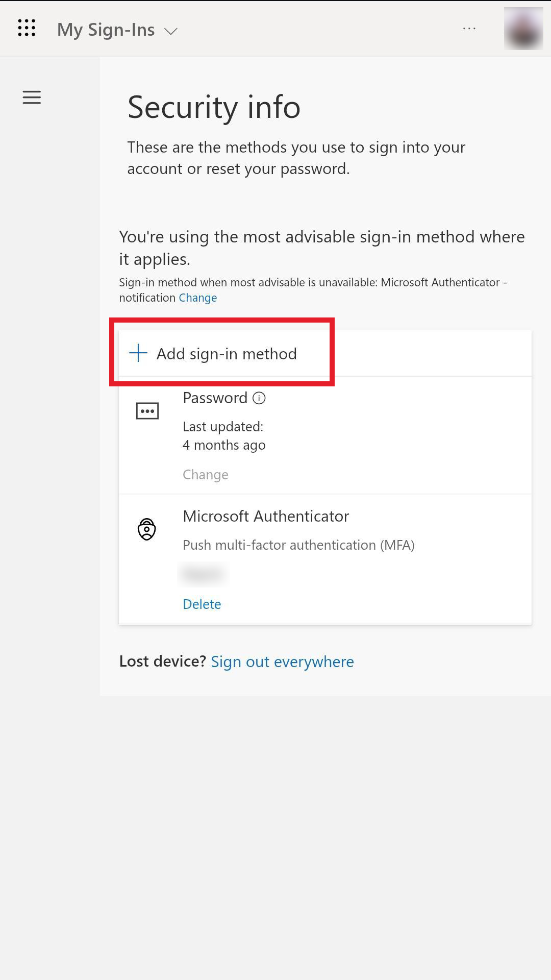Select the Microsoft Authenticator entry title
The image size is (551, 980).
(266, 517)
